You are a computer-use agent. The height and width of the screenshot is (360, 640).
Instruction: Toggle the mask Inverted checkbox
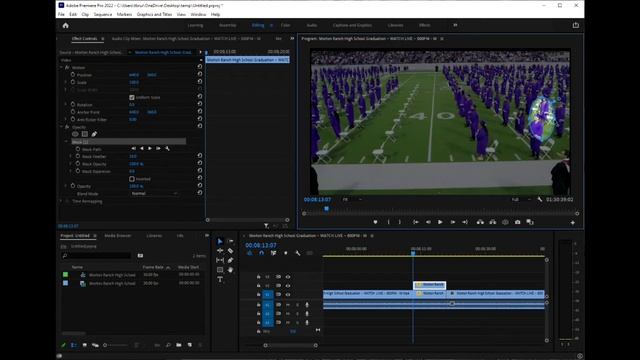132,179
